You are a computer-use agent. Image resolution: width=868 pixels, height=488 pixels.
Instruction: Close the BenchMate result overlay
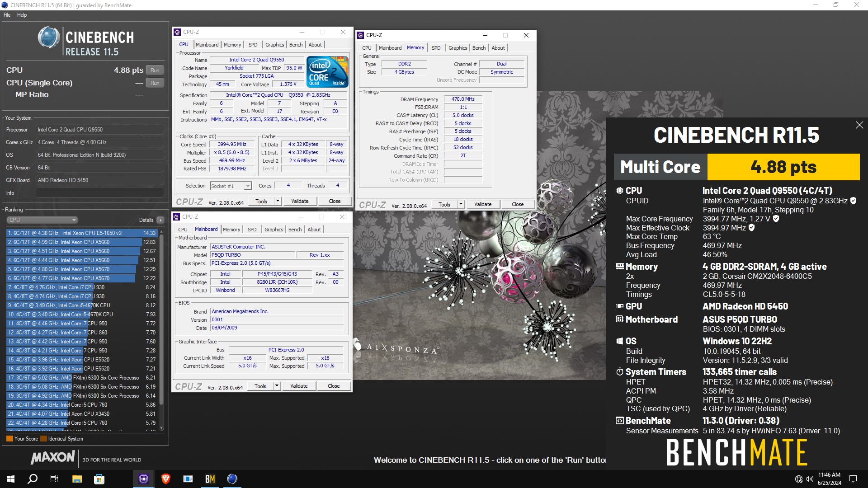[859, 125]
